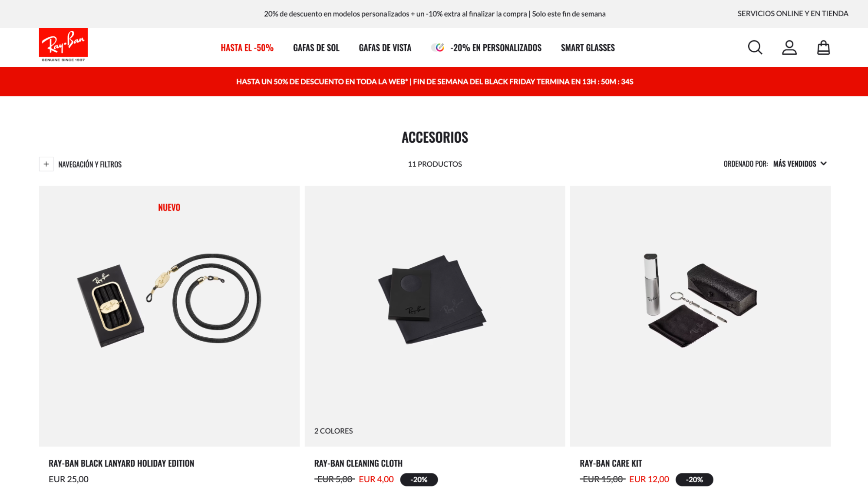Screen dimensions: 868x494
Task: Click the Ray-Ban logo
Action: click(63, 45)
